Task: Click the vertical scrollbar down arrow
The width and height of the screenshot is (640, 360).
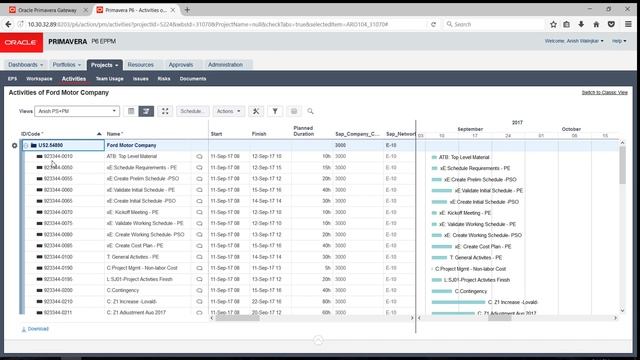Action: click(622, 311)
